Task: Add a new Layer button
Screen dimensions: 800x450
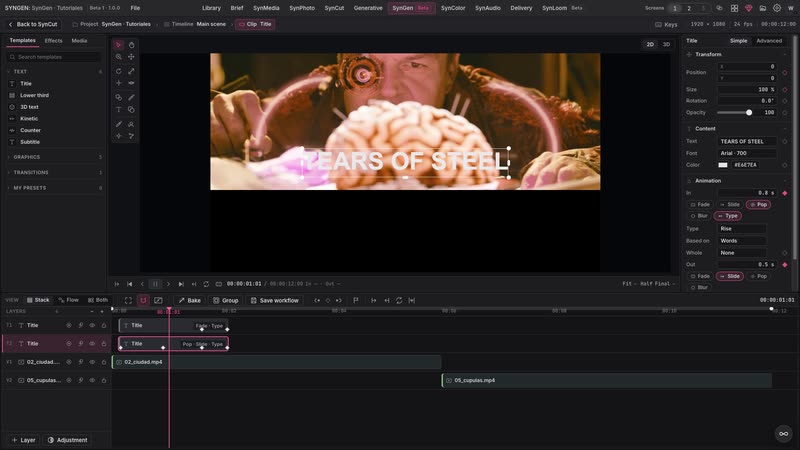Action: pyautogui.click(x=23, y=440)
